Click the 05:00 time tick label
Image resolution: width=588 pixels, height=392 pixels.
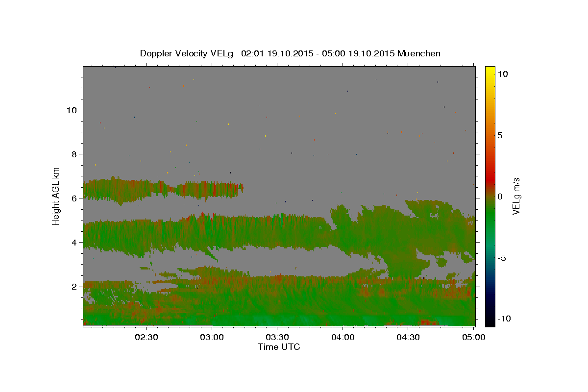point(473,337)
